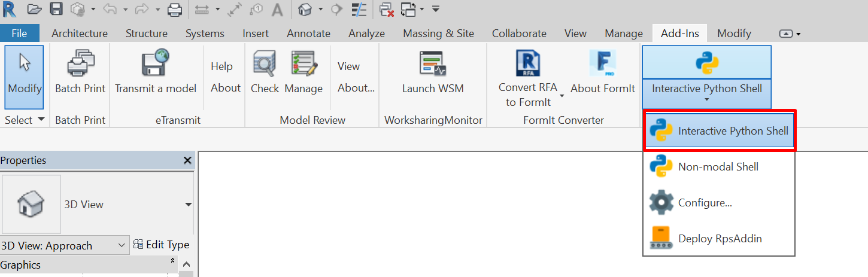This screenshot has height=277, width=868.
Task: Switch to the Architecture ribbon tab
Action: [80, 34]
